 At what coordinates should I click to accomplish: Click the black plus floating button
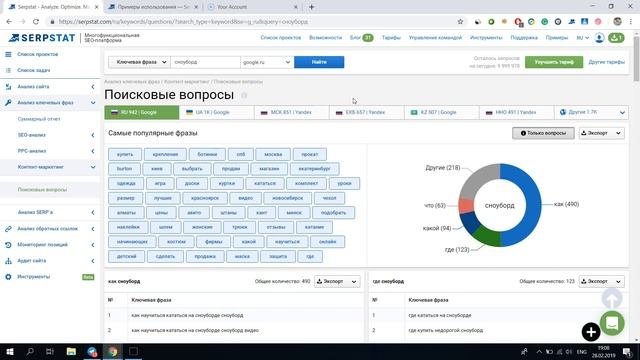591,332
